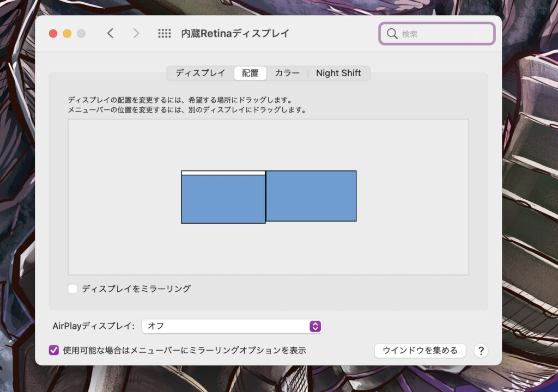This screenshot has width=558, height=392.
Task: Switch to the Night Shift tab
Action: tap(338, 73)
